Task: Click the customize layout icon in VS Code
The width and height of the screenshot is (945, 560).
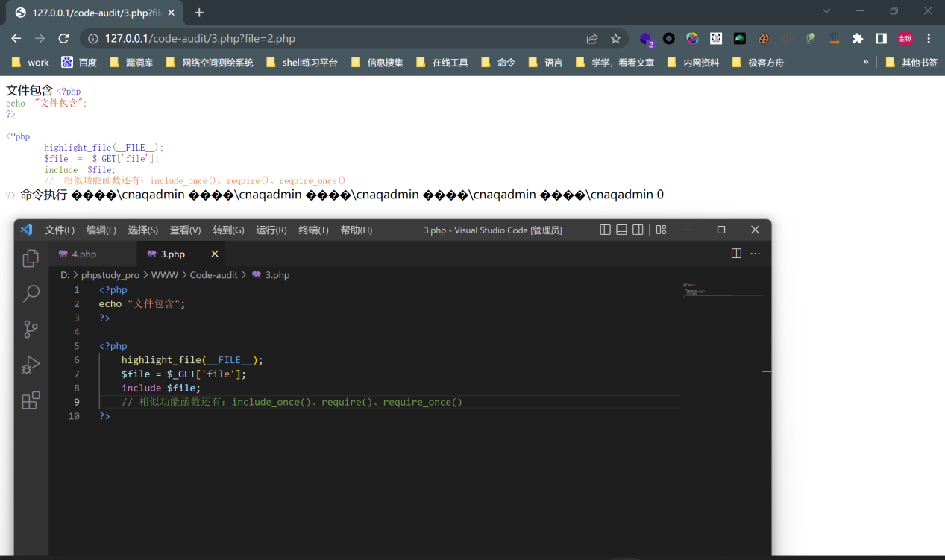Action: (x=661, y=230)
